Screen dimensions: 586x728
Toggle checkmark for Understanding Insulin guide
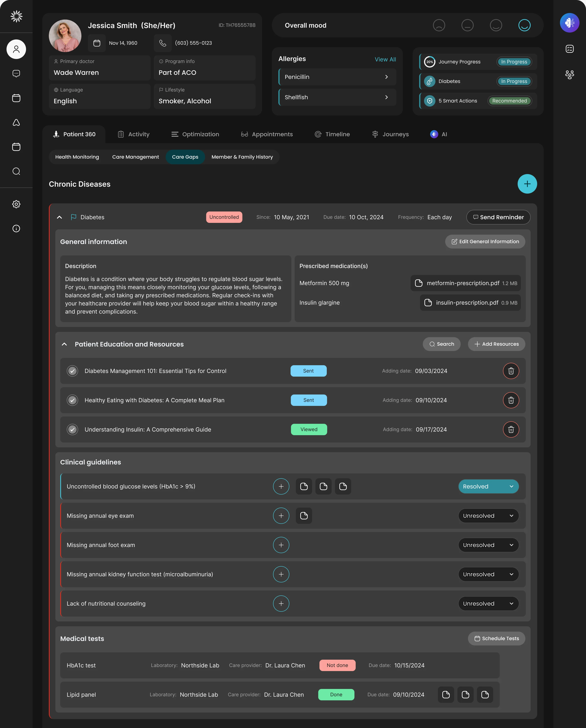point(72,429)
